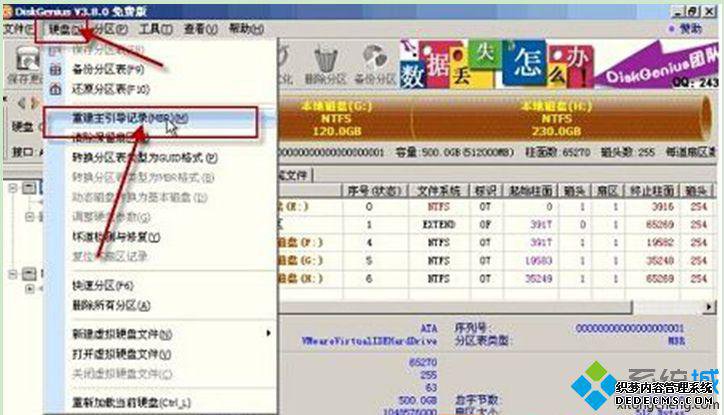Viewport: 724px width, 415px height.
Task: Click the 数据丢失怎么办 banner advertisement
Action: coord(496,64)
